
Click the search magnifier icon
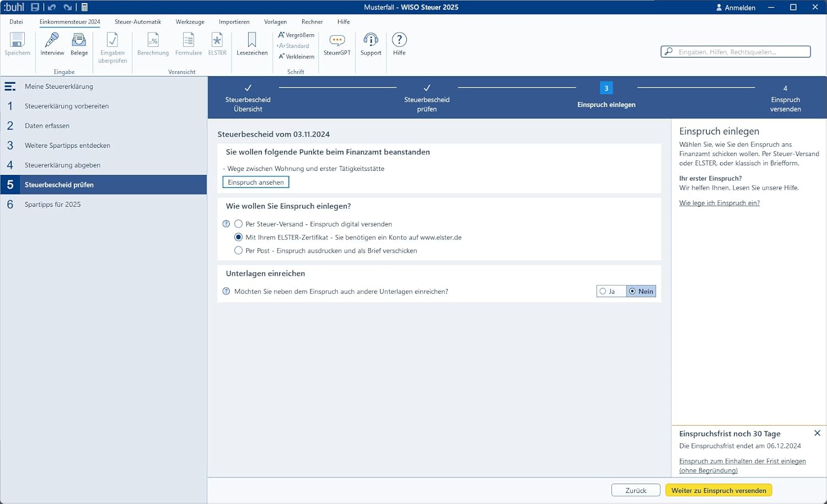tap(669, 51)
